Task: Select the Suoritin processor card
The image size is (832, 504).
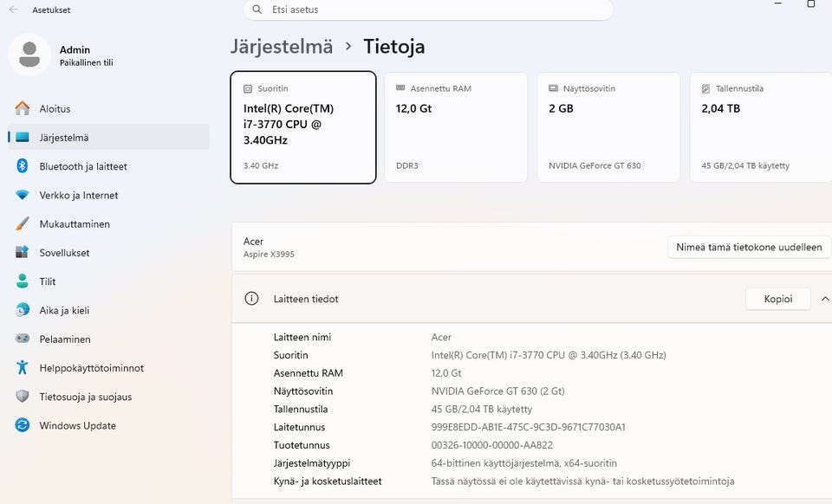Action: (x=303, y=127)
